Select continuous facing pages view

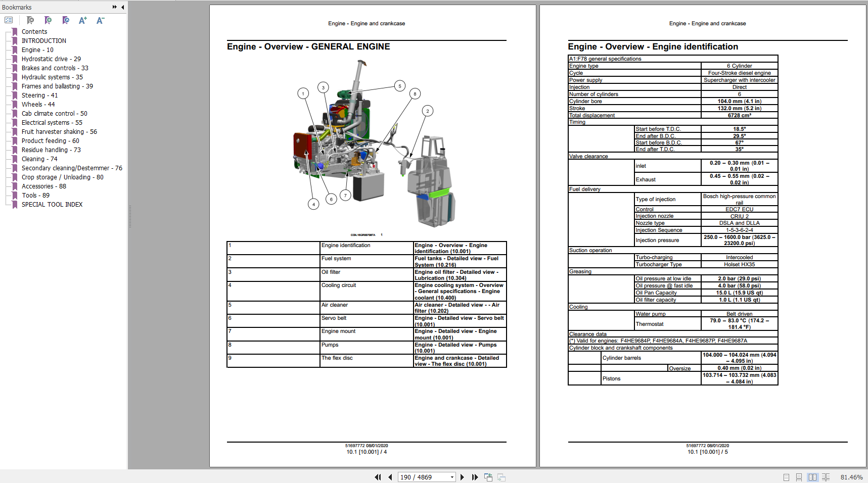point(826,477)
